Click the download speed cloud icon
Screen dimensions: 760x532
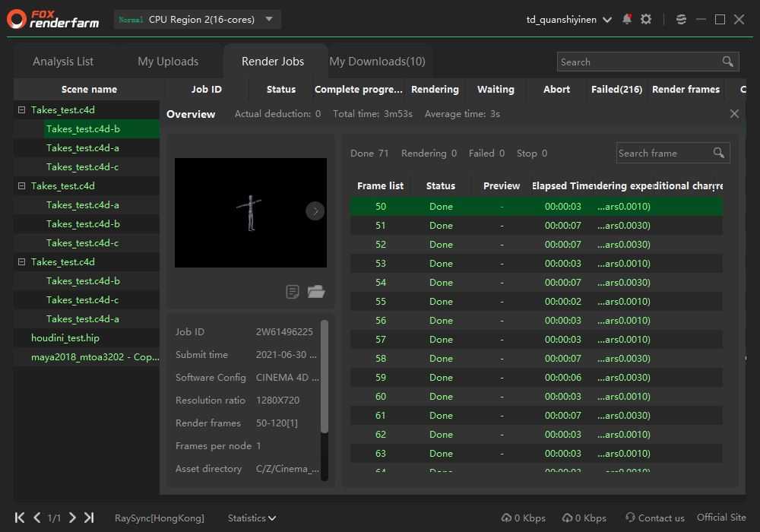click(567, 518)
